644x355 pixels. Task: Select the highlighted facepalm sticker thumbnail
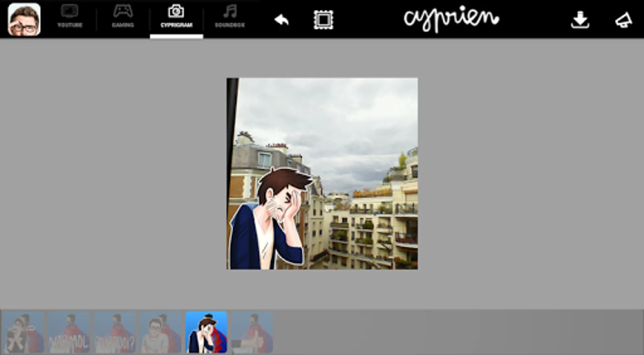pyautogui.click(x=206, y=332)
